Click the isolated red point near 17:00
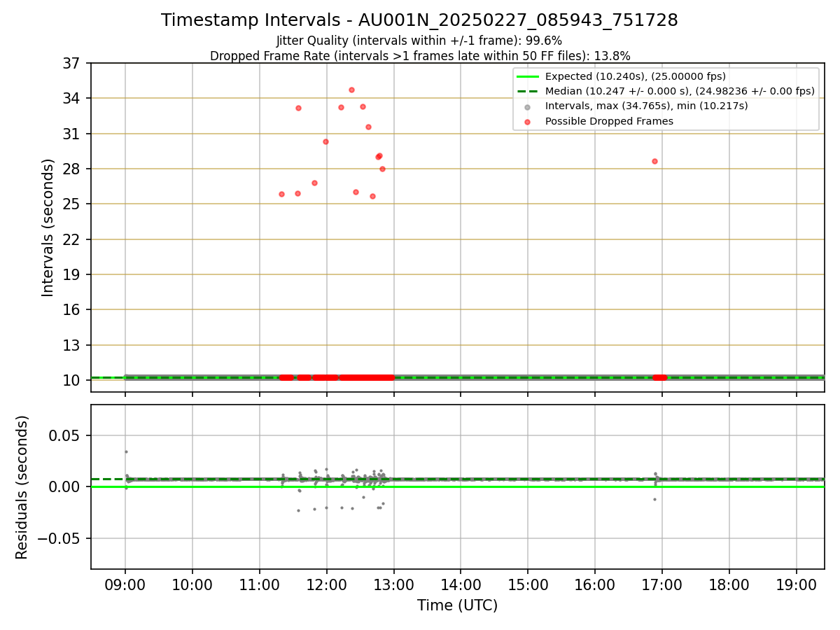Image resolution: width=840 pixels, height=630 pixels. [654, 161]
